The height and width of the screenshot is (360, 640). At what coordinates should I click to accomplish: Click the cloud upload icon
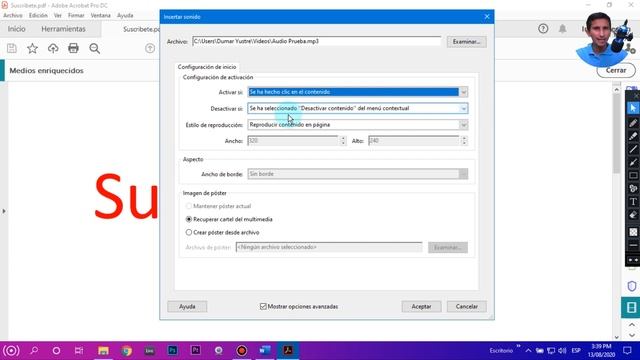click(x=53, y=48)
